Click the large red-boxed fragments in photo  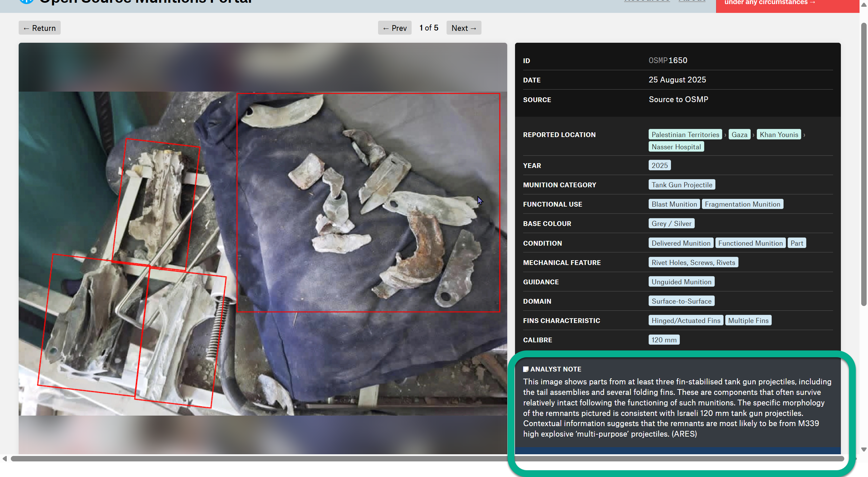click(x=368, y=203)
